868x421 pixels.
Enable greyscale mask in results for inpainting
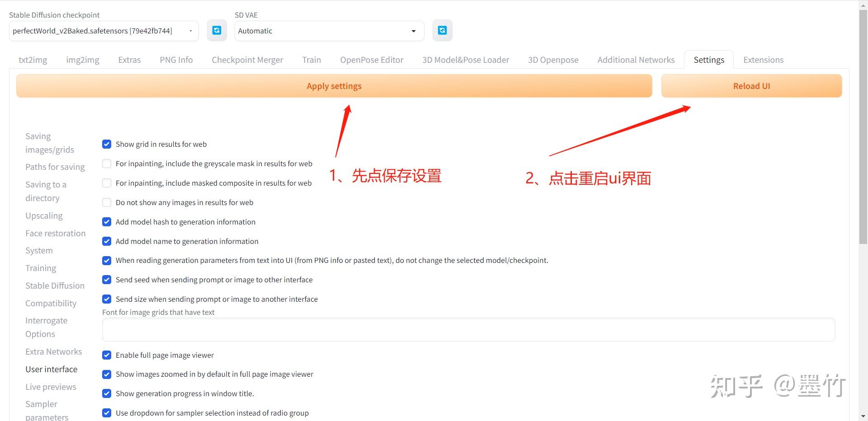(x=107, y=164)
